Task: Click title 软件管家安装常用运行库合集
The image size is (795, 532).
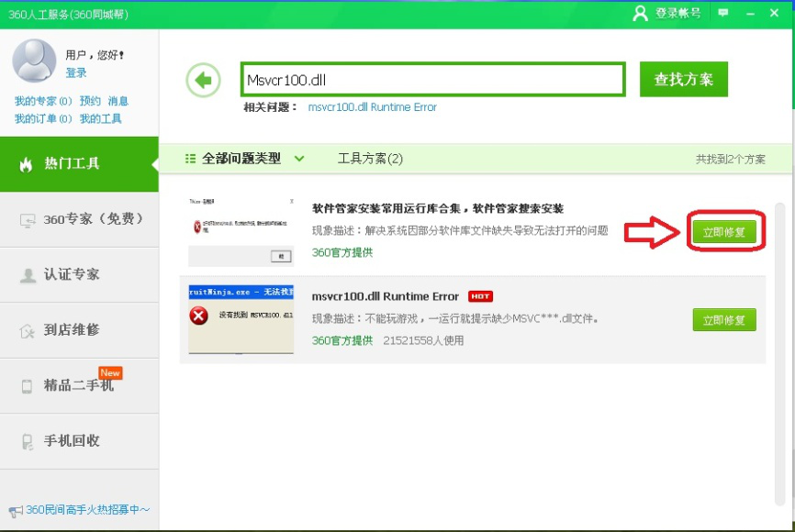Action: tap(438, 208)
